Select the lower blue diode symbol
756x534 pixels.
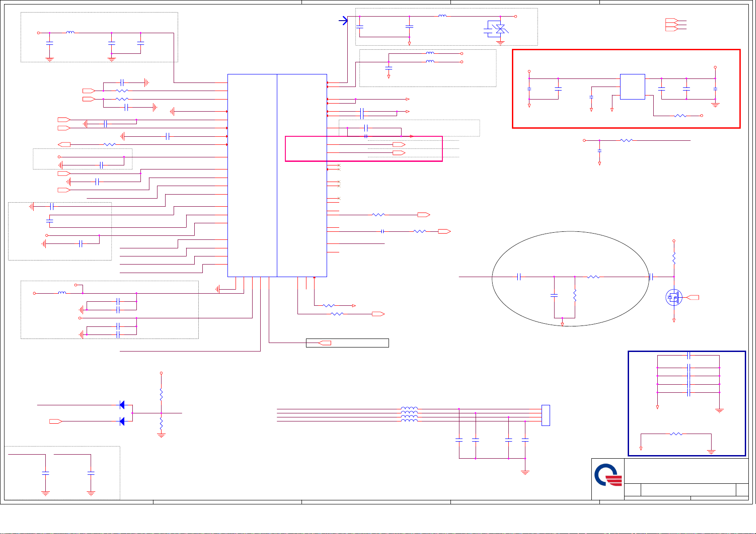point(122,421)
